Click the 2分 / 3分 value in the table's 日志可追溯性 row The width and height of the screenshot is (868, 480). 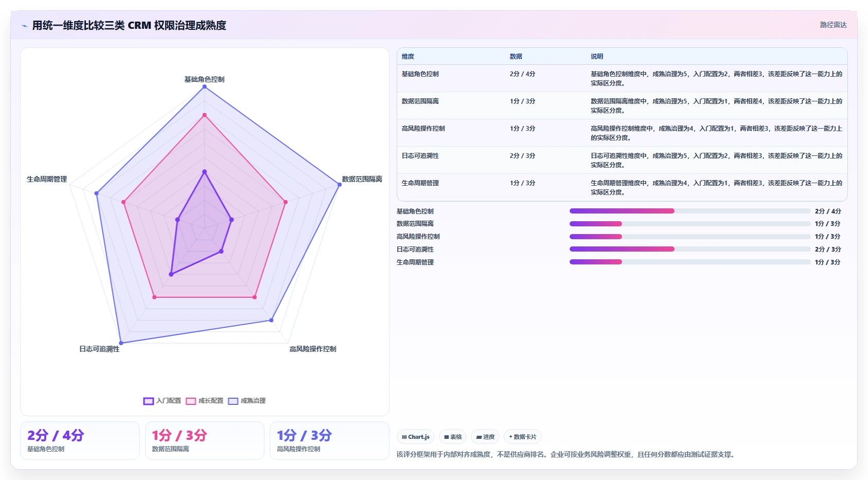point(523,156)
